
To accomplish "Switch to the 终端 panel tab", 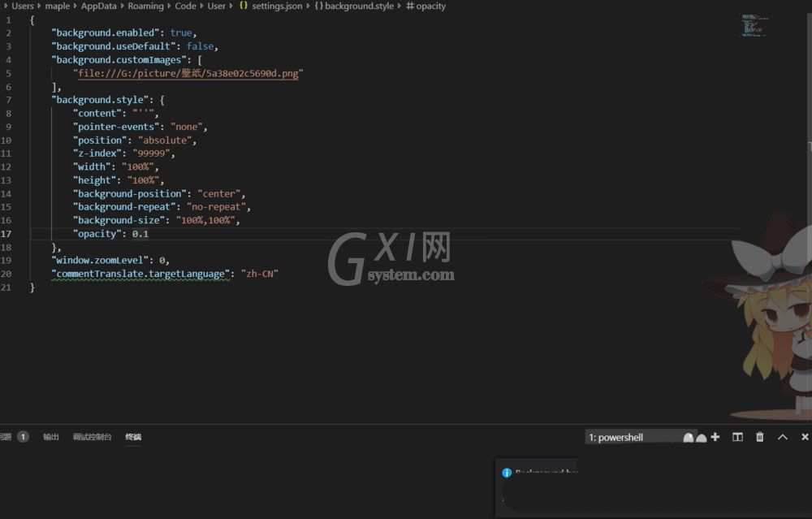I will click(133, 437).
